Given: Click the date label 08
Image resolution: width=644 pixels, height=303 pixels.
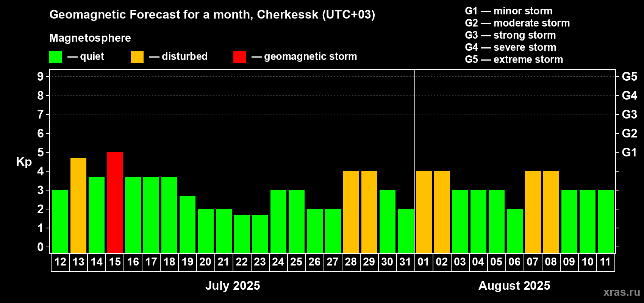Looking at the screenshot, I should click(551, 262).
